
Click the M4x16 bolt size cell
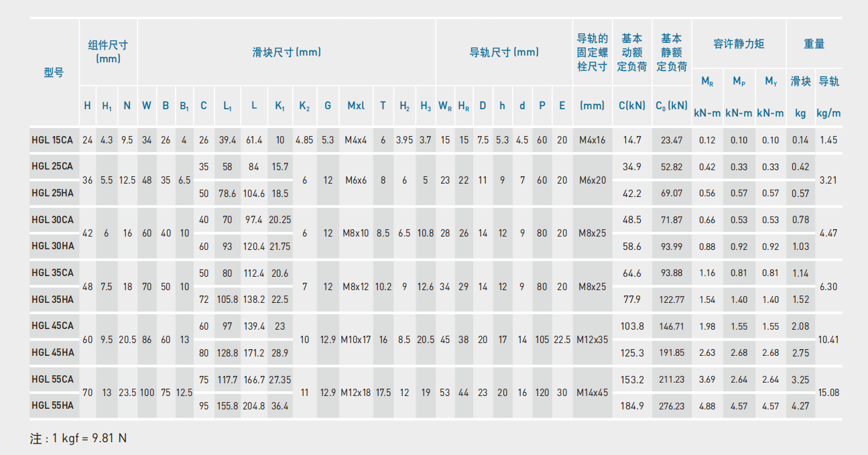[x=593, y=140]
